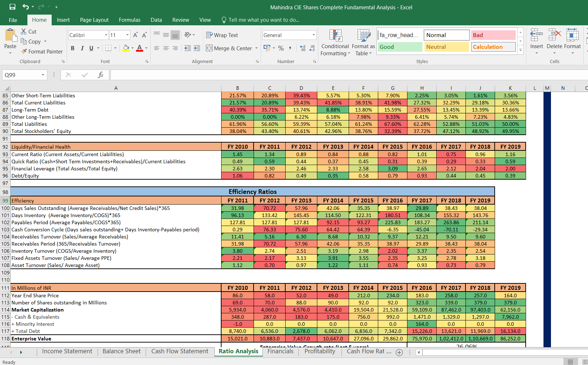
Task: Switch to the Formulas tab
Action: click(130, 20)
